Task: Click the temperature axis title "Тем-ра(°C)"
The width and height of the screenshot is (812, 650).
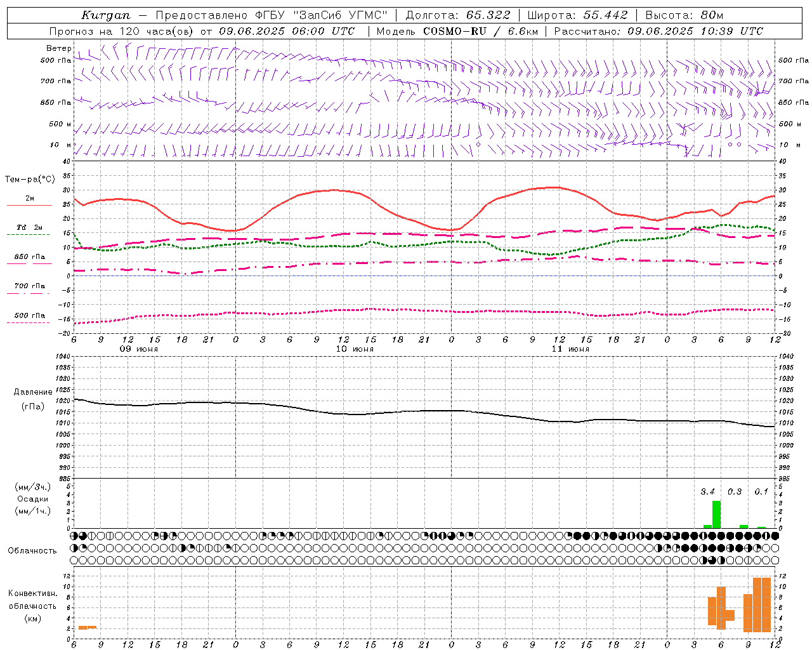Action: (x=30, y=180)
